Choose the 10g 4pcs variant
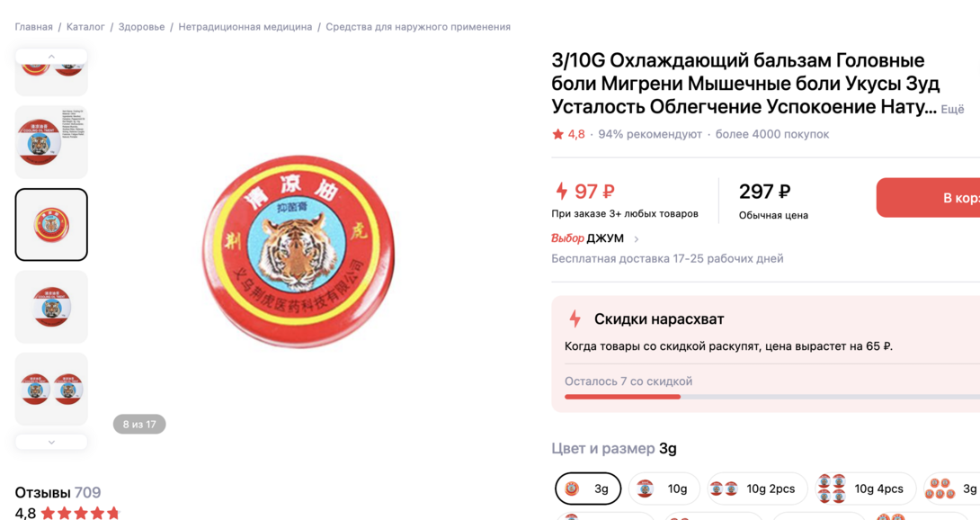 point(865,489)
